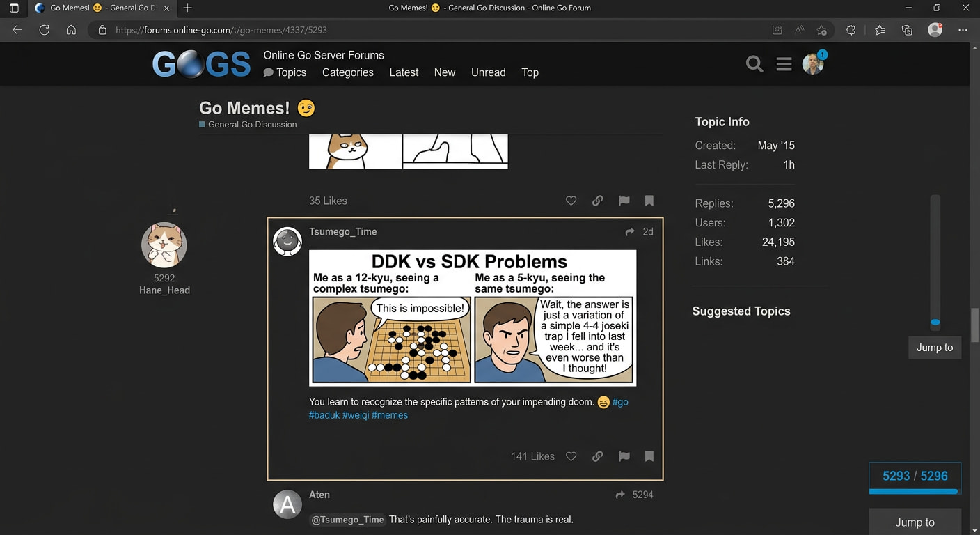Viewport: 980px width, 535px height.
Task: Open the DDK vs SDK Problems meme image
Action: point(473,318)
